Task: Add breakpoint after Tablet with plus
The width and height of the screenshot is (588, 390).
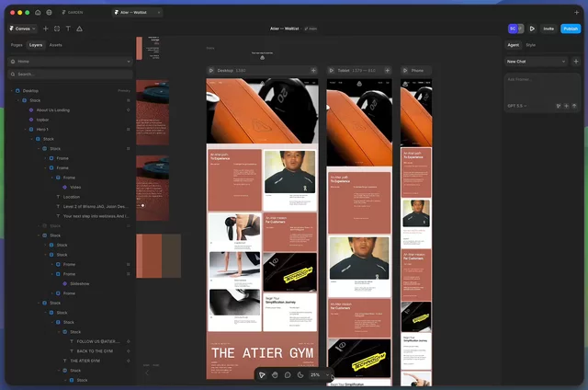Action: click(388, 70)
